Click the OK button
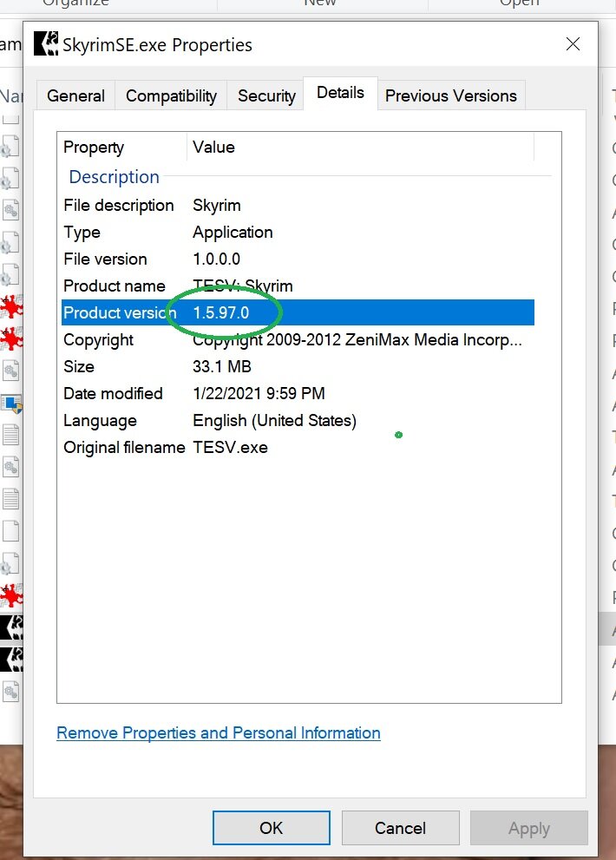 point(271,828)
